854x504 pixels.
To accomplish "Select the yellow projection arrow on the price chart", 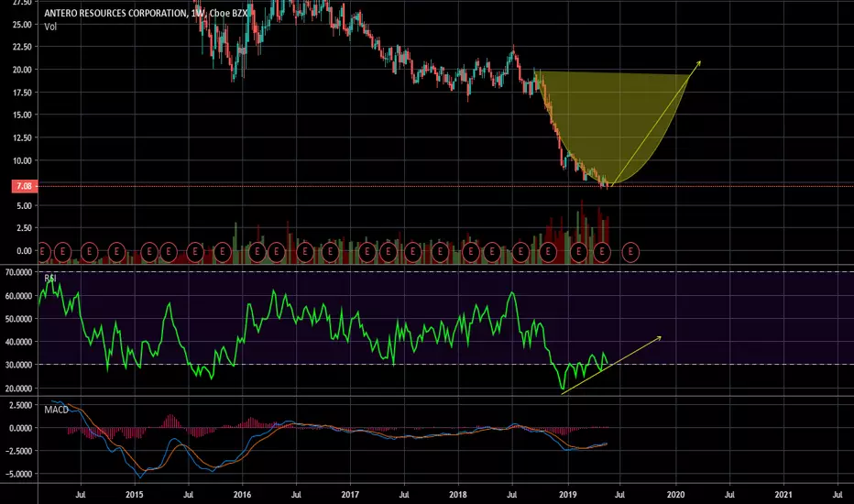I will click(656, 124).
